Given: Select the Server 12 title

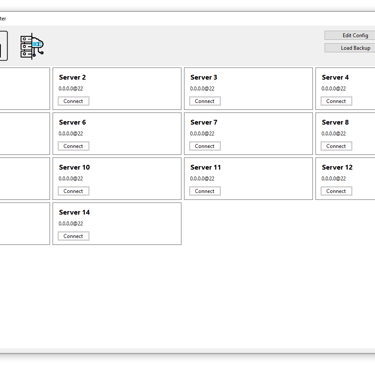Looking at the screenshot, I should pos(337,167).
